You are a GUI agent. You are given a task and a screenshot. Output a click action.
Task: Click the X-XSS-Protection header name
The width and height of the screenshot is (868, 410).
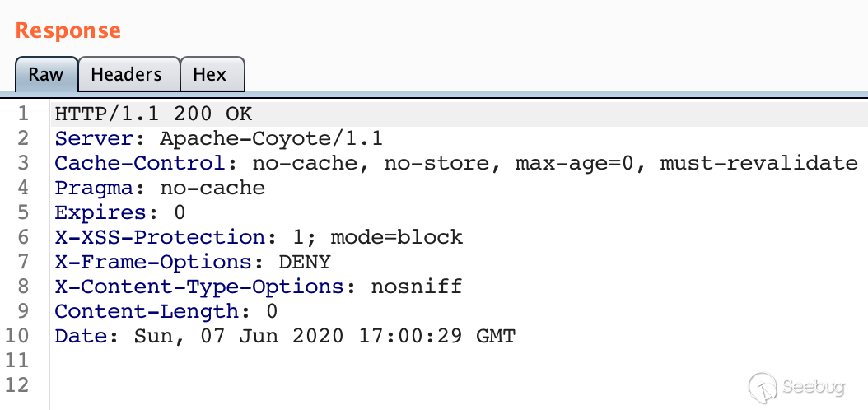click(159, 237)
